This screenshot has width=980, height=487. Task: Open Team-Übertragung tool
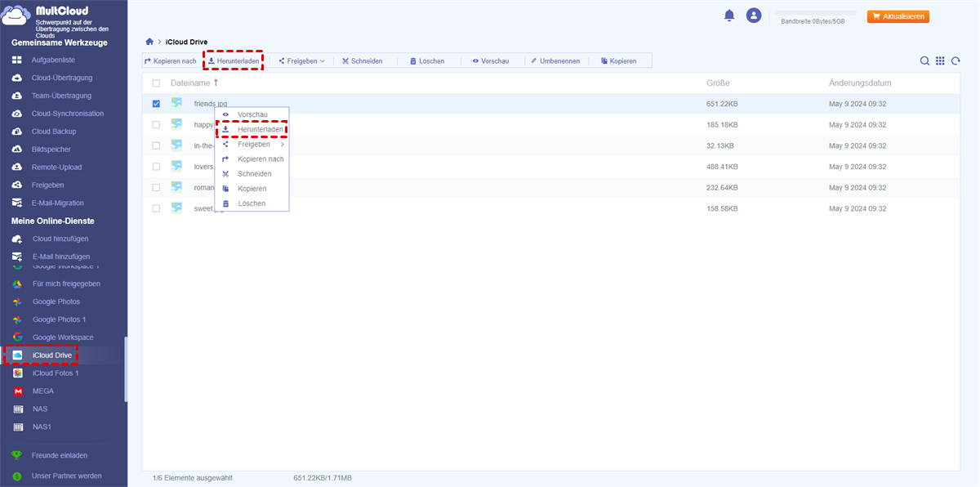coord(61,96)
